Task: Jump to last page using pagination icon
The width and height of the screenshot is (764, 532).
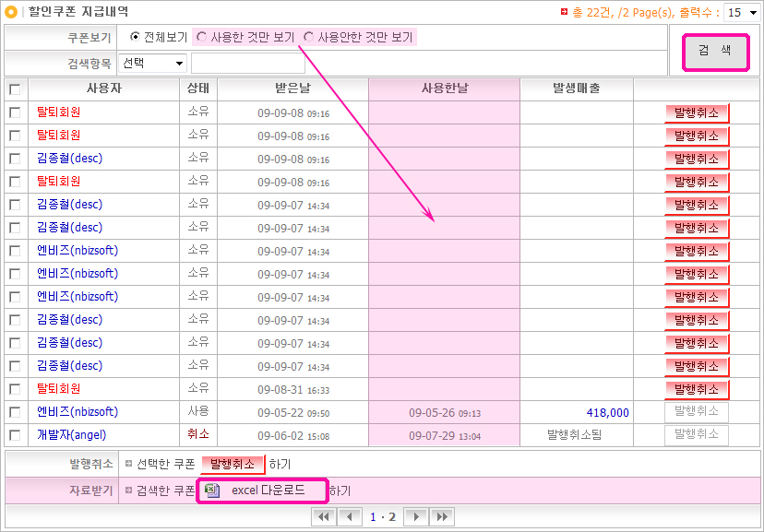Action: pyautogui.click(x=442, y=517)
